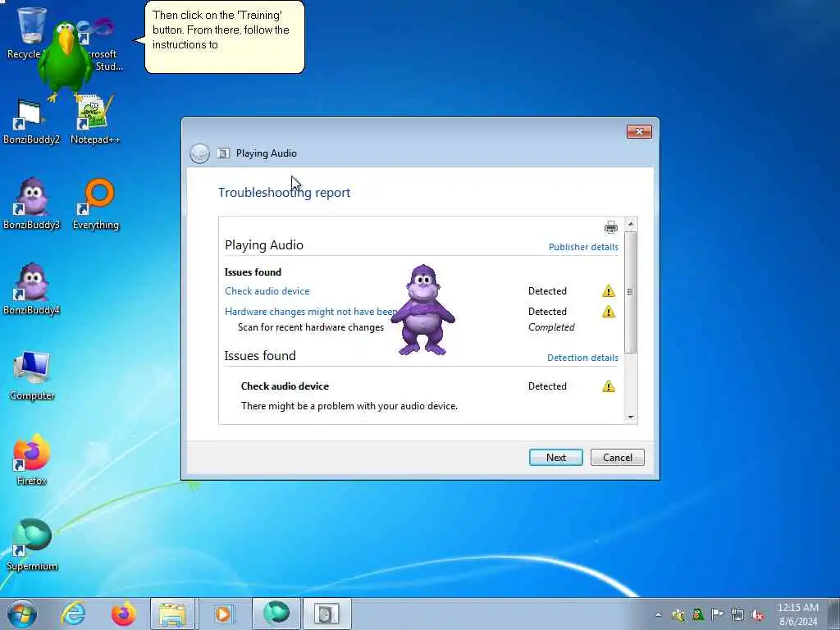Click 'There might be a problem with your audio device.'
This screenshot has height=630, width=840.
click(349, 406)
